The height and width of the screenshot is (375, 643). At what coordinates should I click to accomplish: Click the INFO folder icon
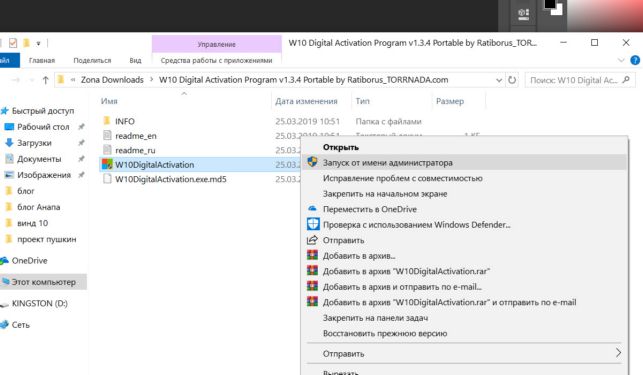point(107,121)
